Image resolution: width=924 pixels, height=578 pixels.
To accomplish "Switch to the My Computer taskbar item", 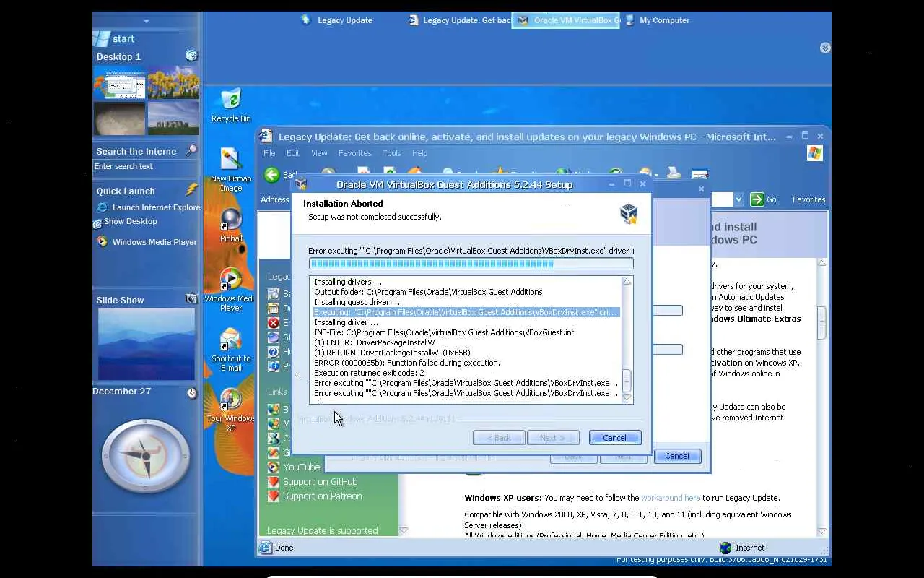I will (x=657, y=20).
